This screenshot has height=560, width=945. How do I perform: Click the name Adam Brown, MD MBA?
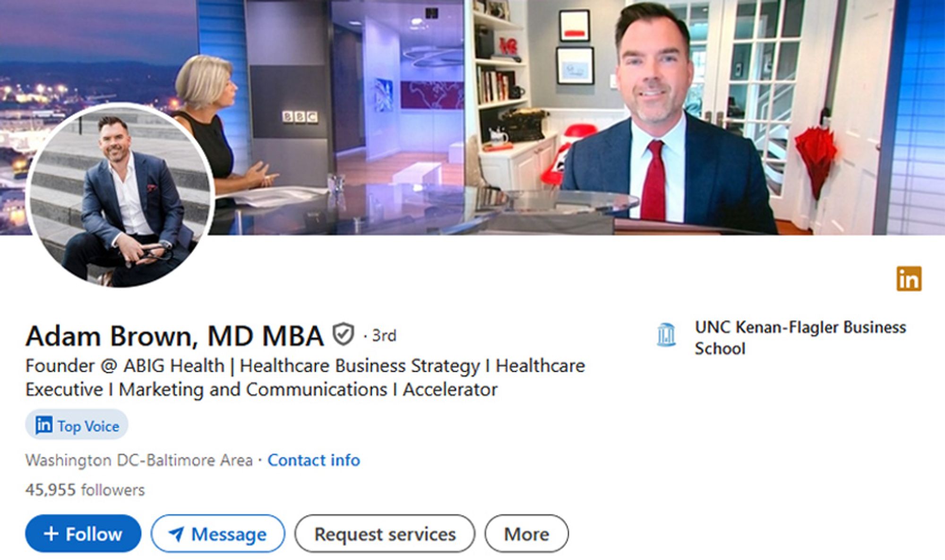coord(174,336)
